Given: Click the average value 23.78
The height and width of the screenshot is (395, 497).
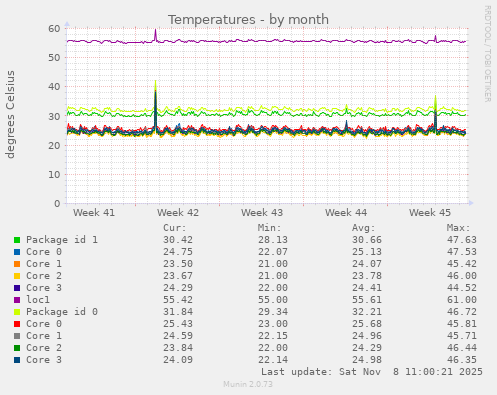Looking at the screenshot, I should (367, 276).
